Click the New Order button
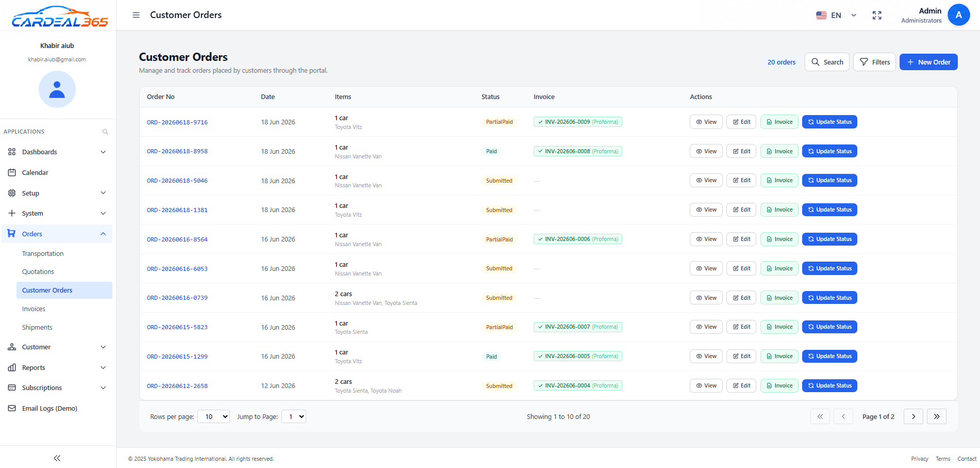Image resolution: width=980 pixels, height=468 pixels. pos(928,62)
